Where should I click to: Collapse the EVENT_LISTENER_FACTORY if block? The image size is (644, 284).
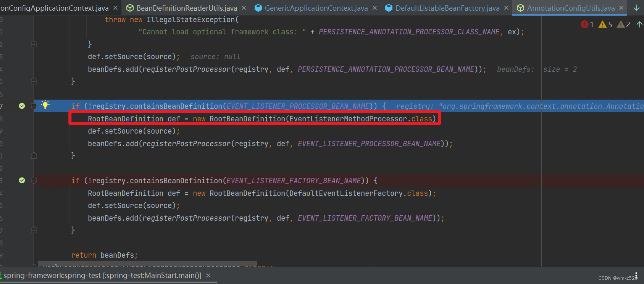(x=34, y=181)
